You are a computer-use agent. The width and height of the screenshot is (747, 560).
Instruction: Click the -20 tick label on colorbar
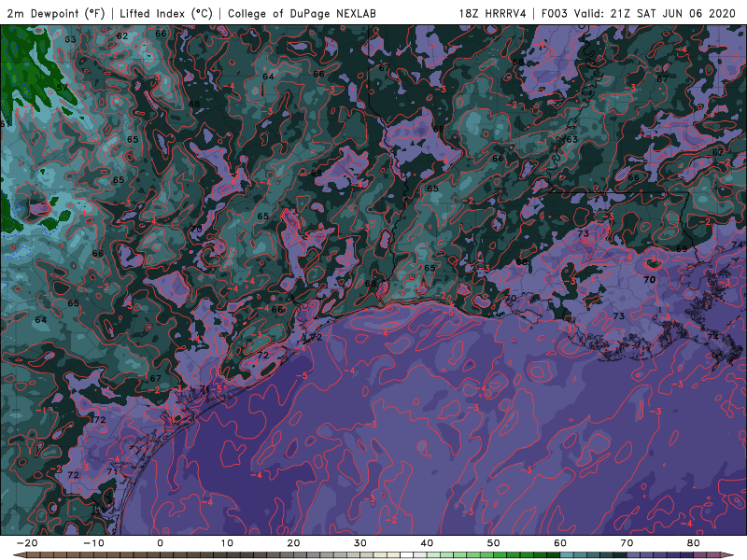[27, 543]
